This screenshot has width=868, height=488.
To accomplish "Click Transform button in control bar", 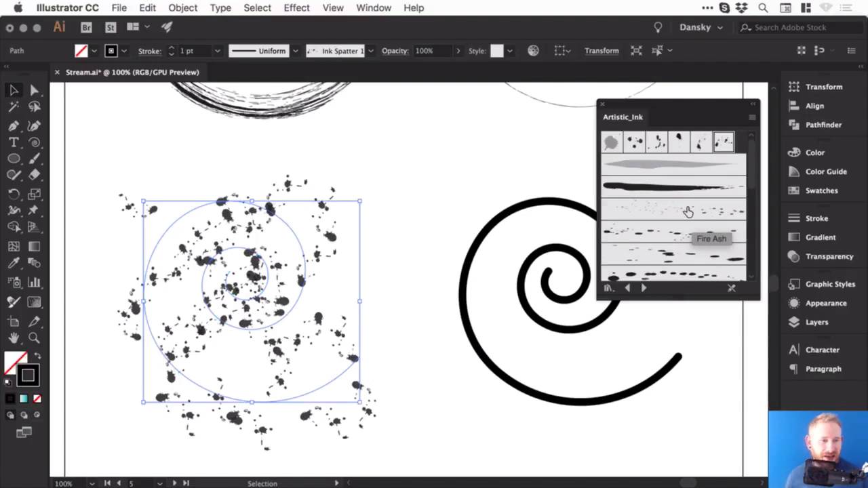I will click(x=601, y=51).
